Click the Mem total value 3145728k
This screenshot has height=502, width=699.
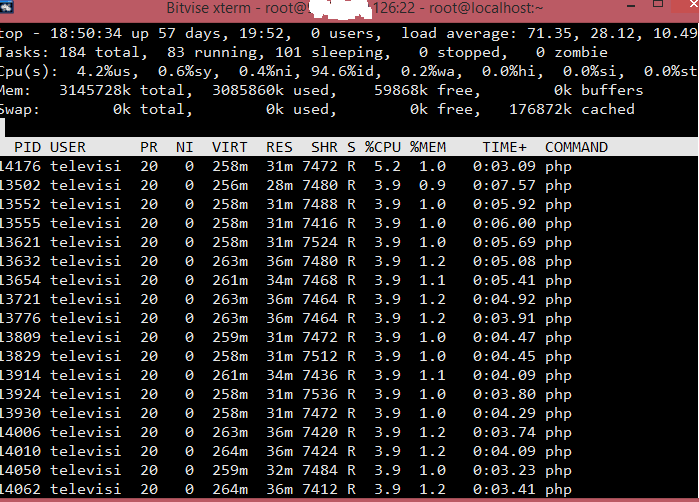tap(95, 91)
